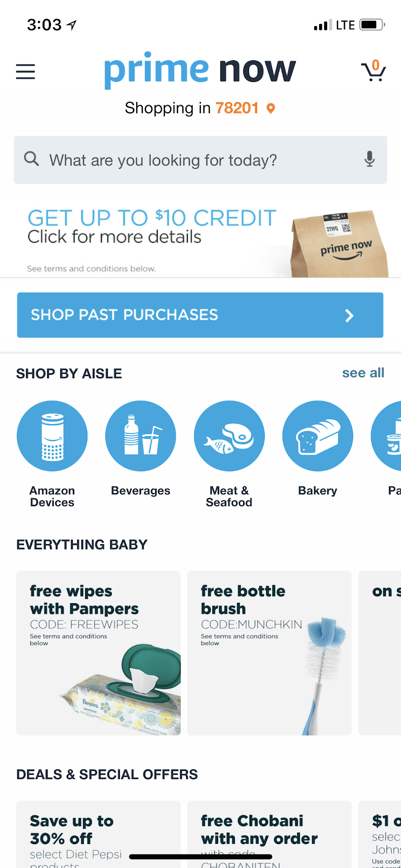Tap the Shop Past Purchases button
This screenshot has height=868, width=401.
(200, 315)
